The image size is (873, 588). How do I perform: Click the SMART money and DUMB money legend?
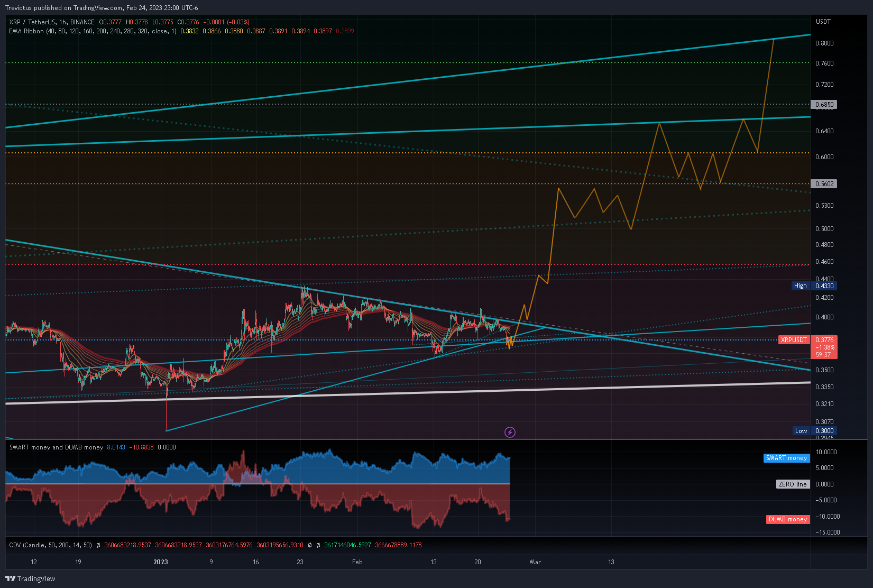56,447
